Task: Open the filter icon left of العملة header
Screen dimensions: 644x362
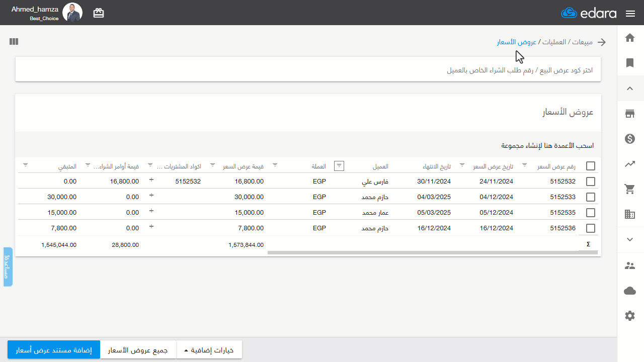Action: tap(275, 165)
